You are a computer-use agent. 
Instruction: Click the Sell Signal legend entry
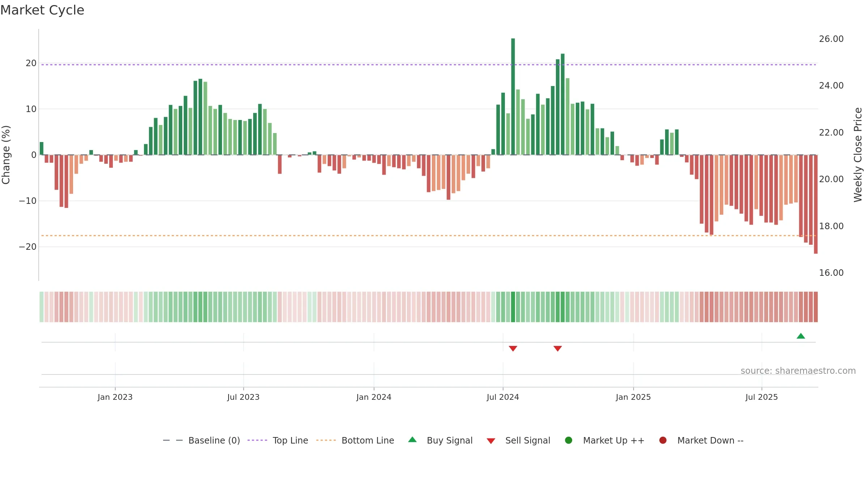(518, 440)
